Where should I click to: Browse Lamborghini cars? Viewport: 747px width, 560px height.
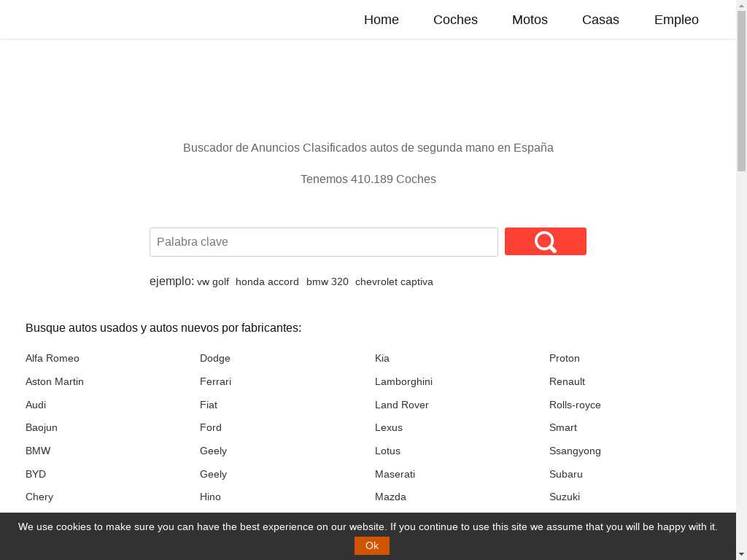(403, 381)
